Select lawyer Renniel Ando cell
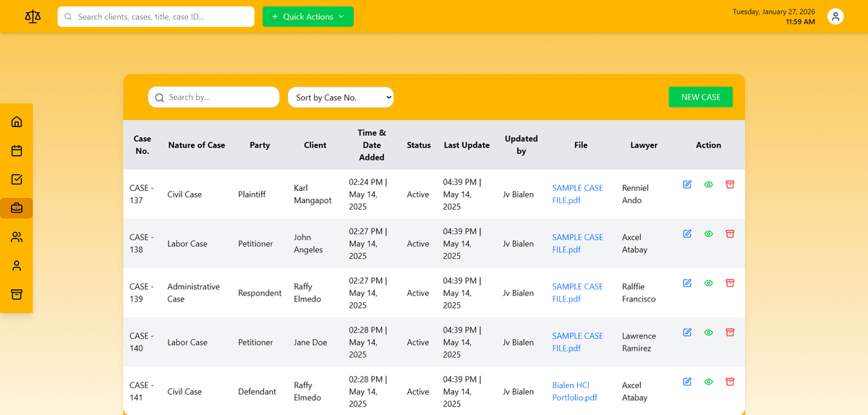This screenshot has height=415, width=868. click(x=635, y=194)
